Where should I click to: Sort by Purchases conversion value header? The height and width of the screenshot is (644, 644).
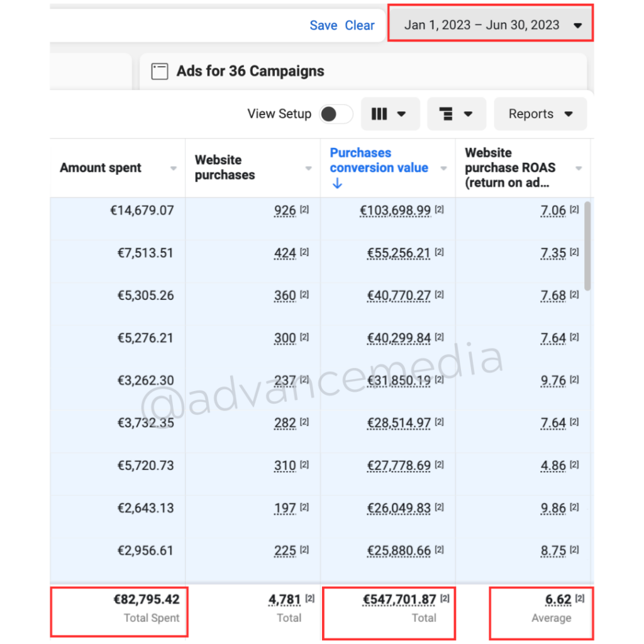(x=379, y=160)
